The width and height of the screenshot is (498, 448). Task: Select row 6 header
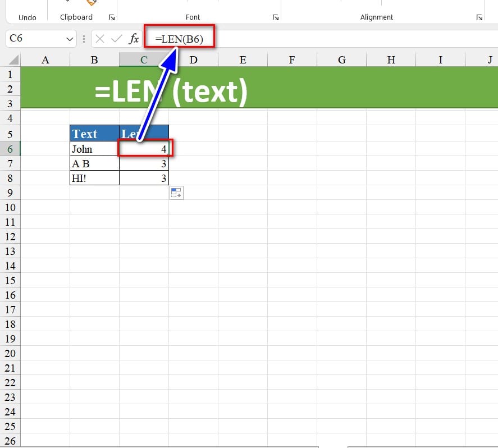(x=10, y=149)
